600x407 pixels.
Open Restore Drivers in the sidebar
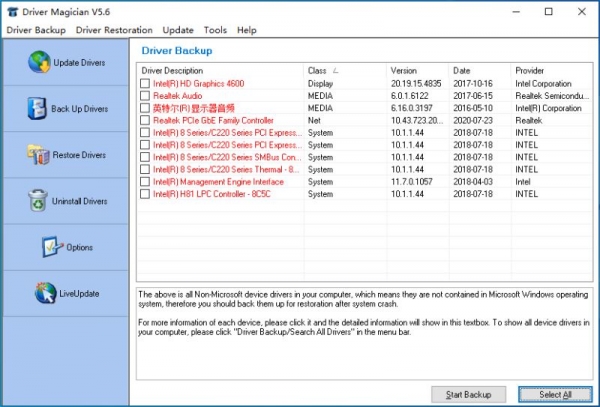pyautogui.click(x=66, y=155)
